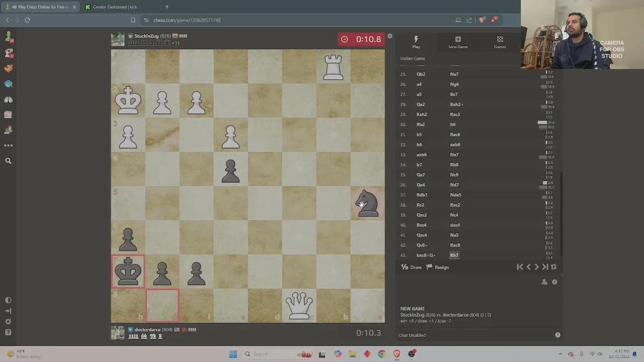Image resolution: width=644 pixels, height=362 pixels.
Task: Expand the More three-dots sidebar menu
Action: 8,146
